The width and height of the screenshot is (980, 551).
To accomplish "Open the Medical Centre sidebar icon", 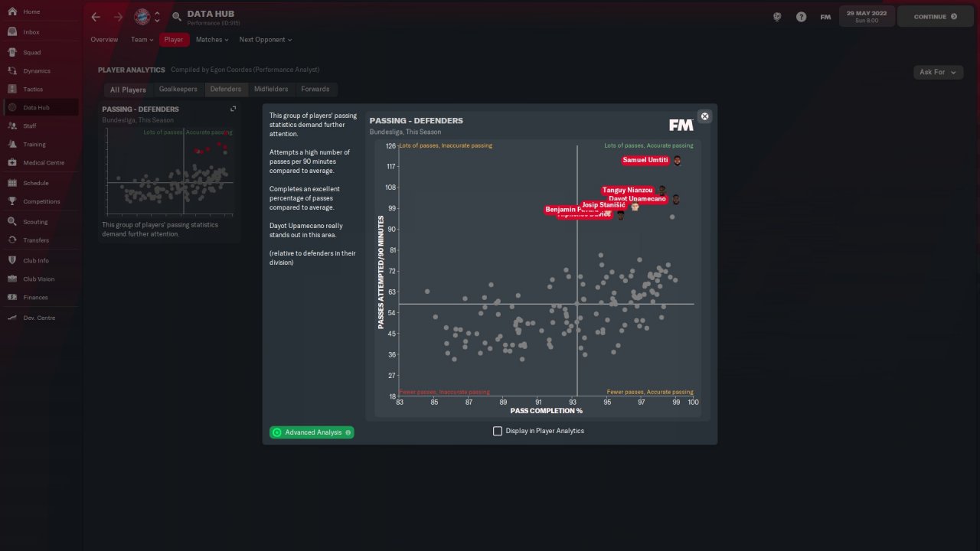I will coord(12,162).
